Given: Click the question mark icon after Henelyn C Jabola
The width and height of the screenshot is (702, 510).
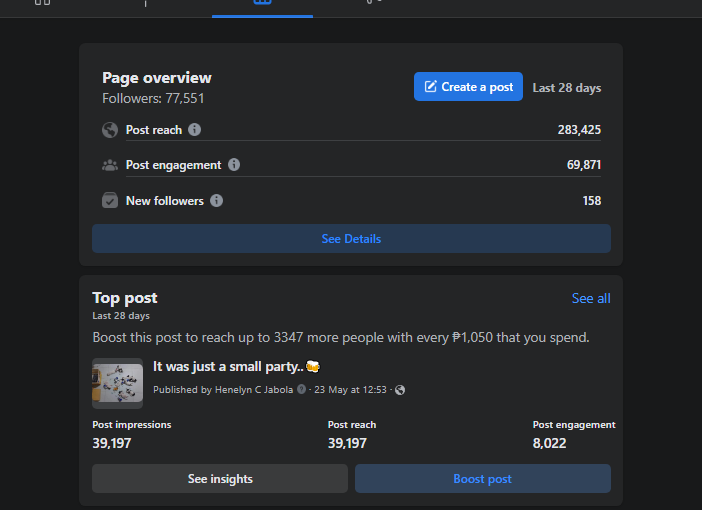Looking at the screenshot, I should coord(301,389).
